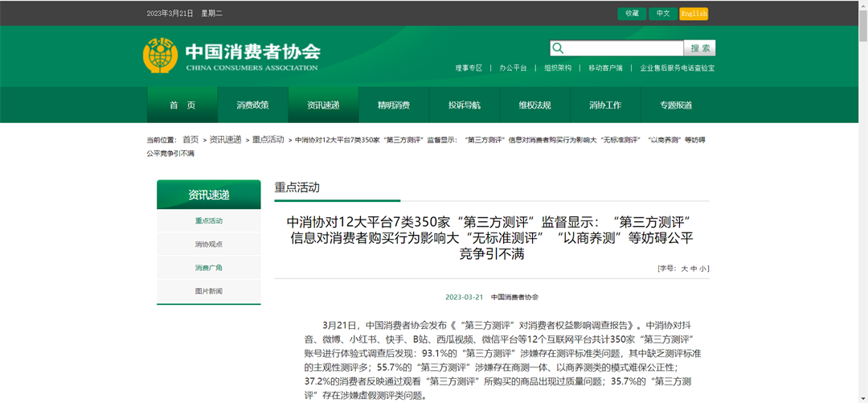Image resolution: width=868 pixels, height=403 pixels.
Task: Open the 投诉导航 navigation menu
Action: pyautogui.click(x=465, y=105)
